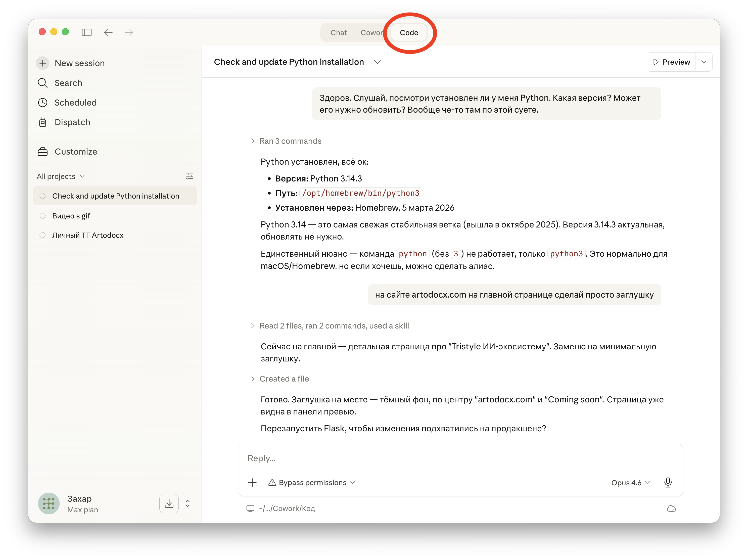748x560 pixels.
Task: Open Search in the sidebar
Action: point(68,83)
